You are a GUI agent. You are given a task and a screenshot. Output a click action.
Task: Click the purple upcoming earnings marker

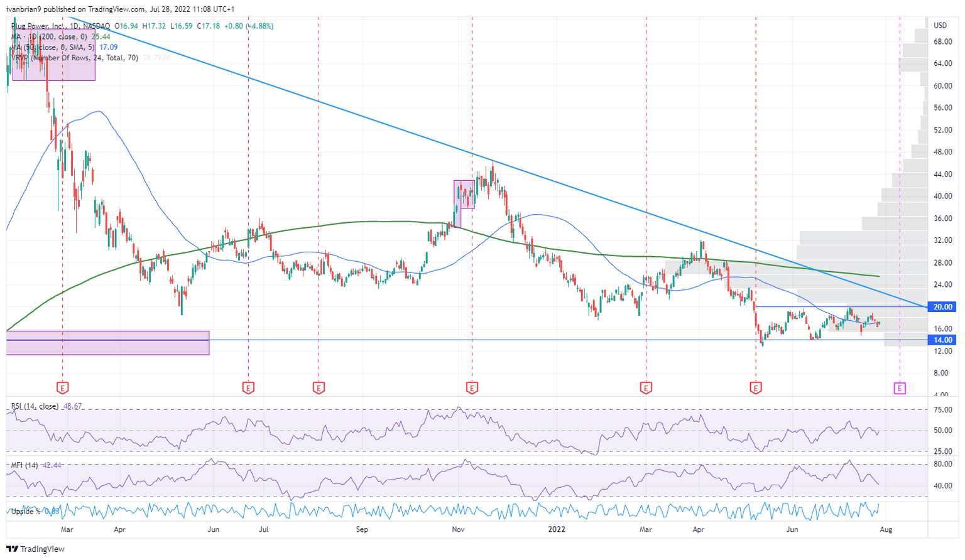click(900, 388)
